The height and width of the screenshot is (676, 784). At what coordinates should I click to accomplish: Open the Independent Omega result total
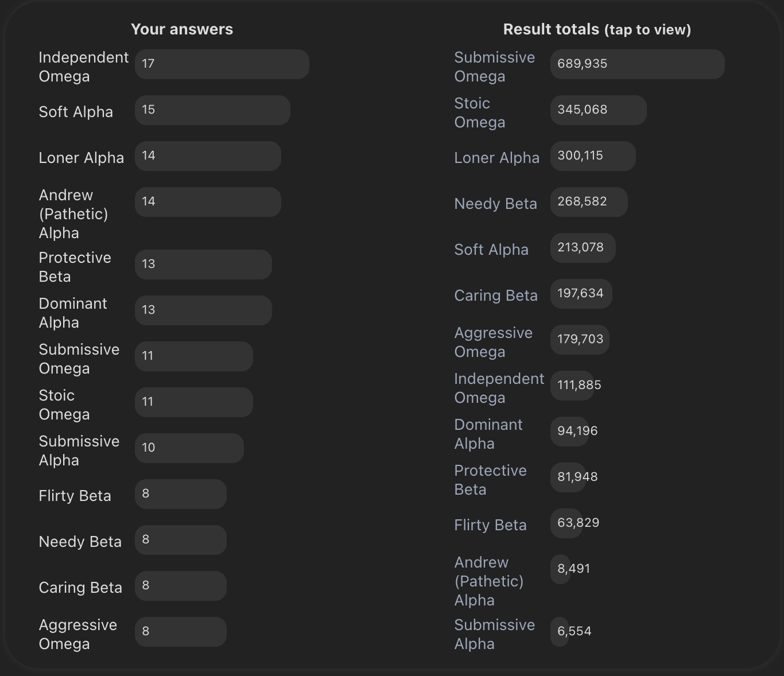coord(499,388)
